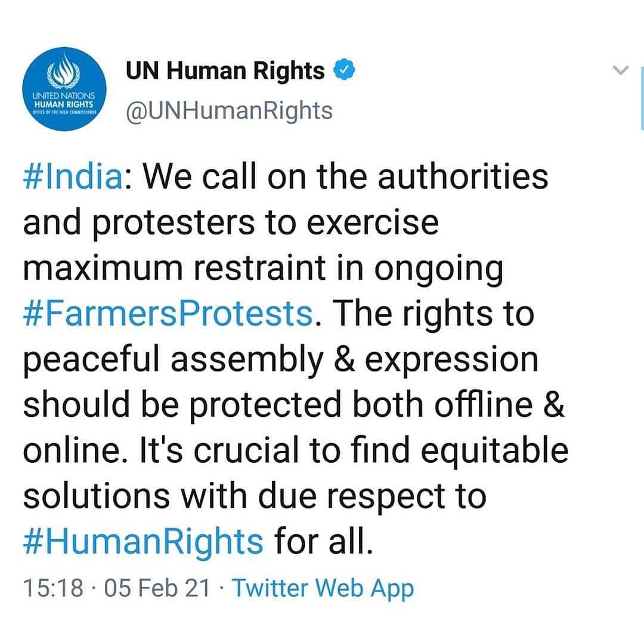This screenshot has height=644, width=644.
Task: Click the 15:18 timestamp
Action: [x=54, y=588]
